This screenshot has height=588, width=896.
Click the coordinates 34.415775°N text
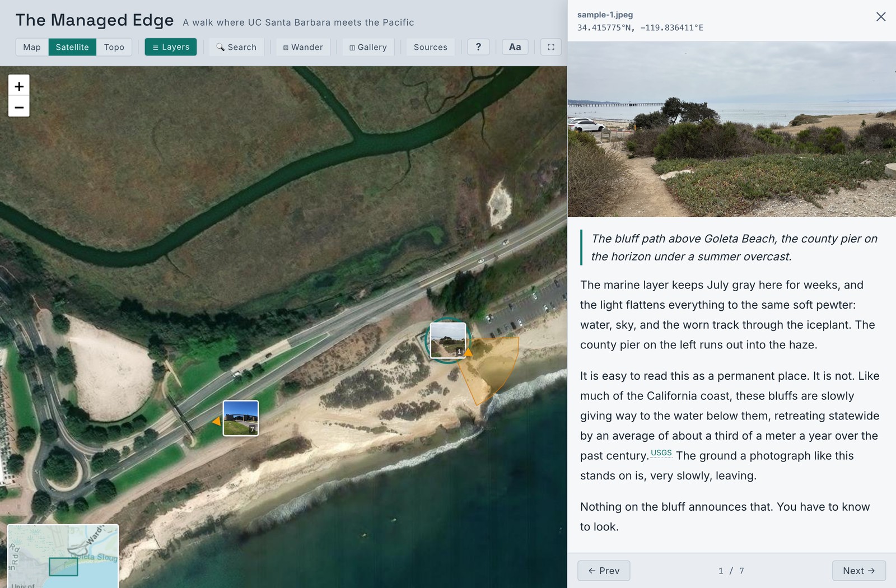[640, 27]
